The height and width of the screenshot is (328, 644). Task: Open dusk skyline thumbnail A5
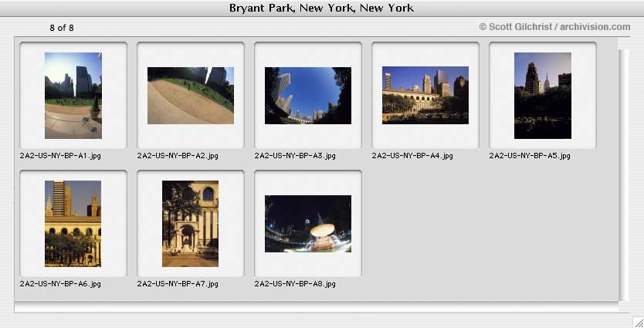click(x=543, y=95)
